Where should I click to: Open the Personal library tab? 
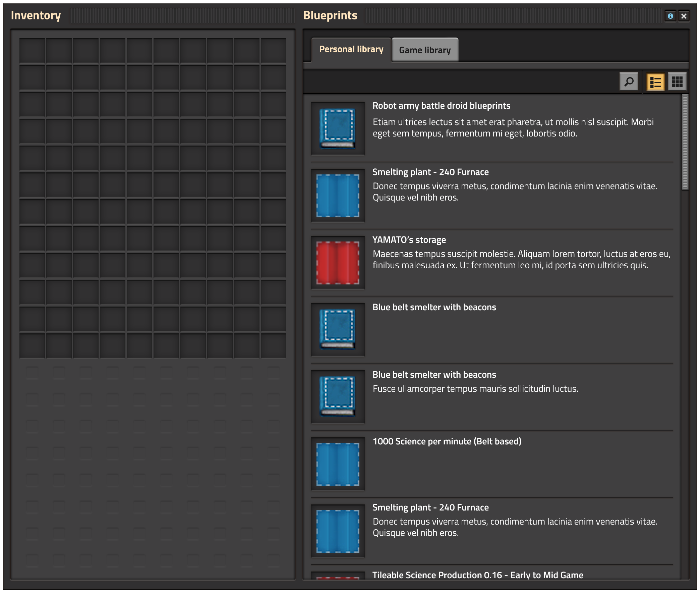point(351,49)
